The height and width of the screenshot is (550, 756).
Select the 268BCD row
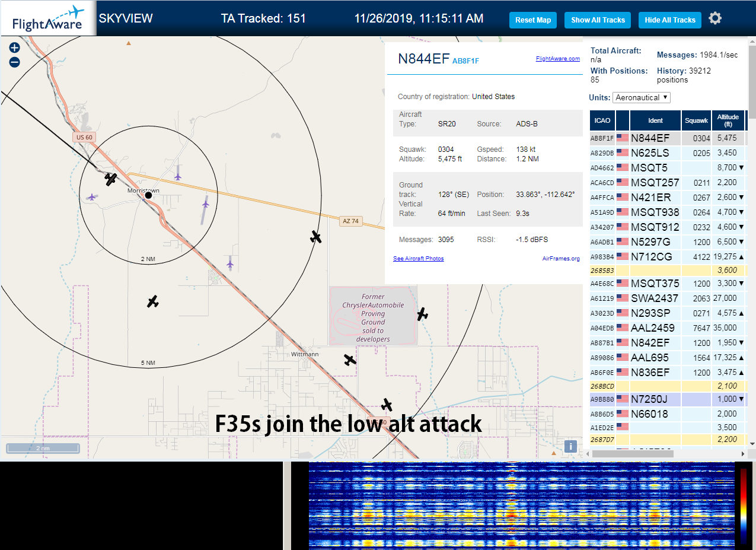pyautogui.click(x=667, y=386)
